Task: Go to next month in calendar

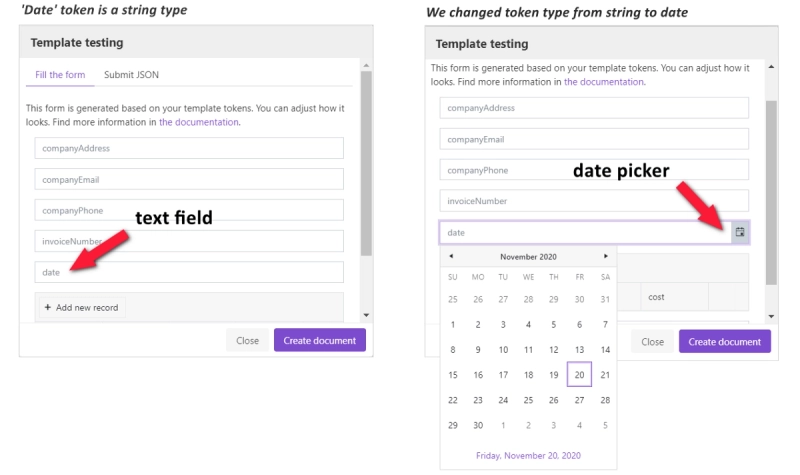Action: [x=606, y=257]
